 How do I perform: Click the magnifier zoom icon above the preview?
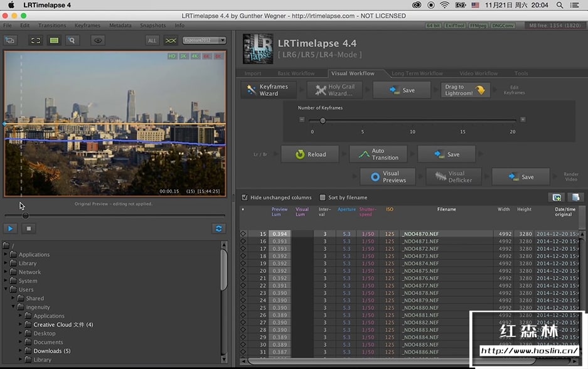(72, 41)
